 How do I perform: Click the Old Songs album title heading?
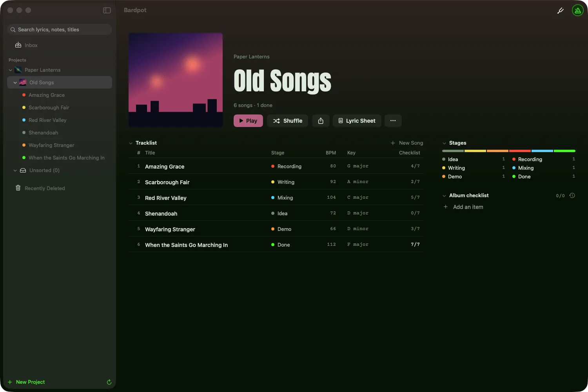pos(282,81)
